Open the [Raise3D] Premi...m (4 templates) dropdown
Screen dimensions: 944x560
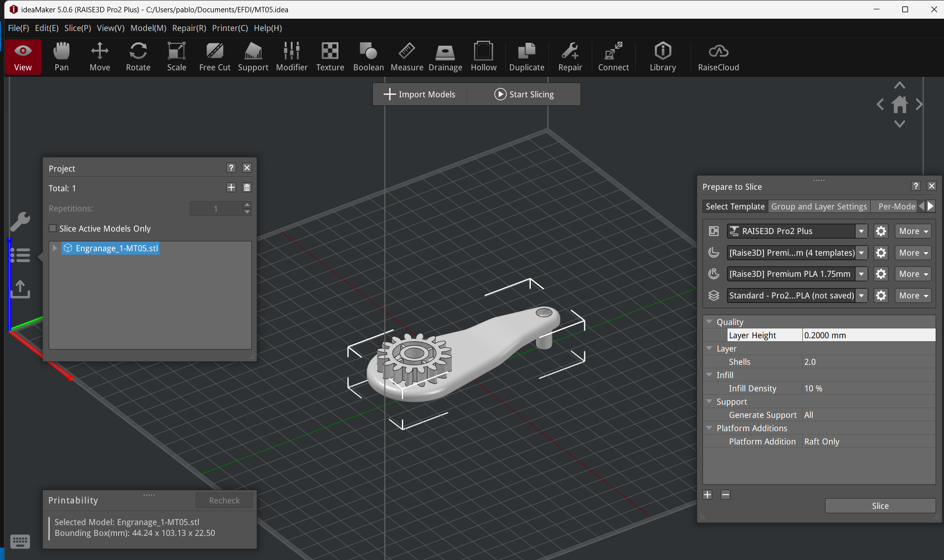coord(861,253)
